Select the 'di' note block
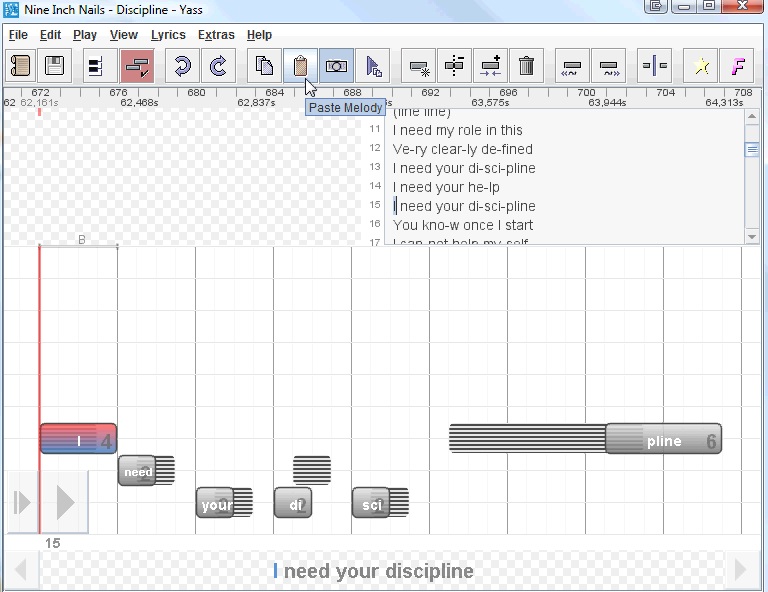768x592 pixels. click(293, 503)
